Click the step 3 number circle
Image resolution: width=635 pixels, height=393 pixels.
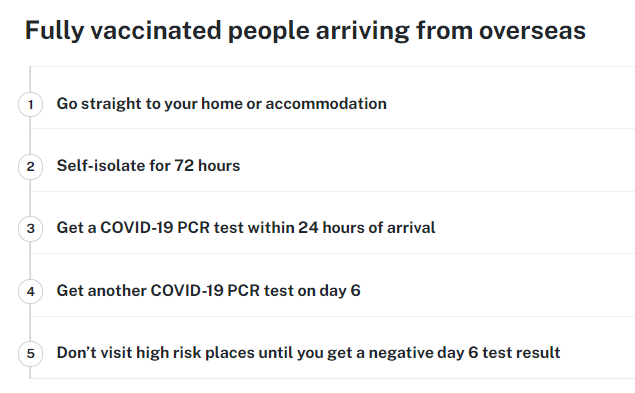tap(30, 229)
